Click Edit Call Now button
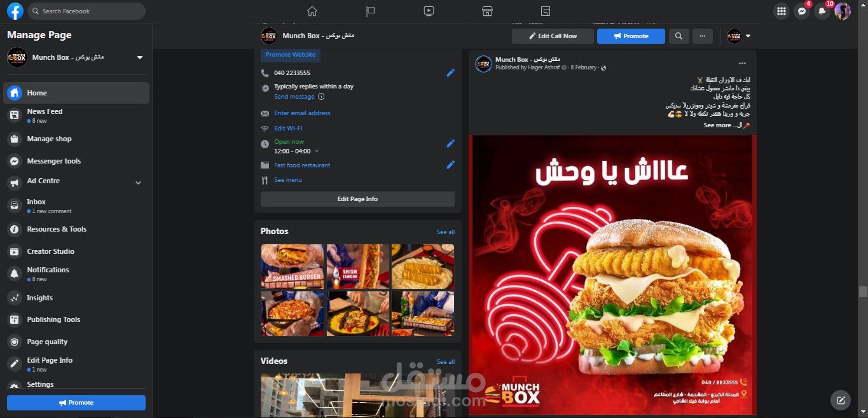The height and width of the screenshot is (418, 868). pos(553,36)
